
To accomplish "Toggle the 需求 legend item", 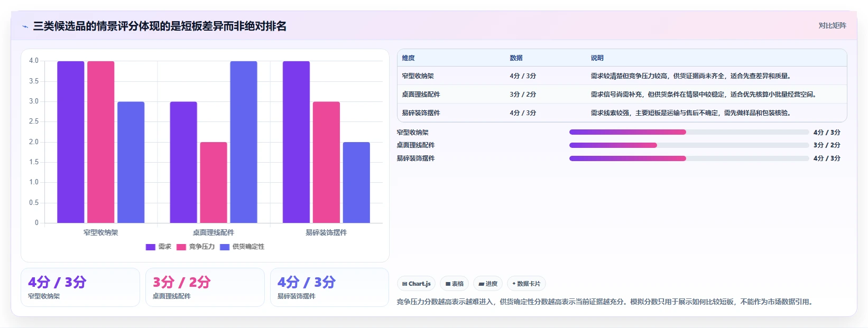I will 159,247.
